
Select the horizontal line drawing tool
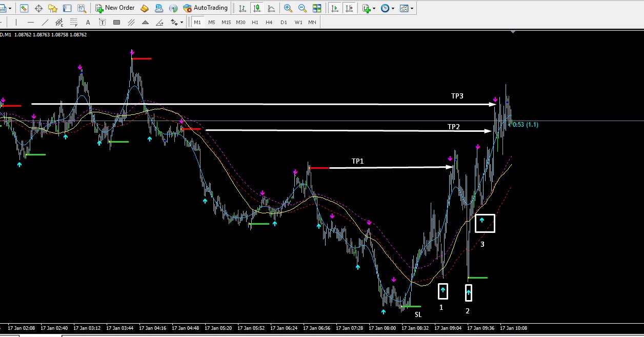31,23
